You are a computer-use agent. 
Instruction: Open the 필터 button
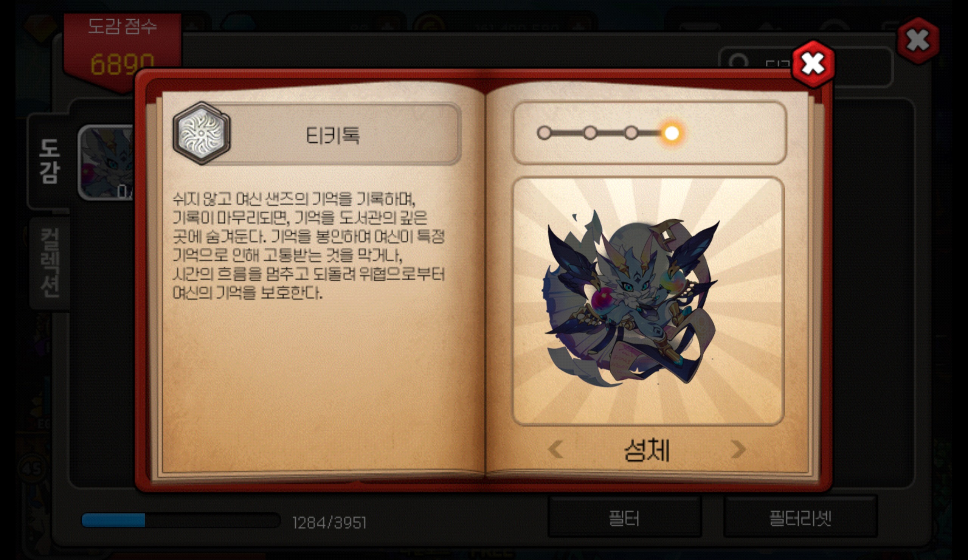click(x=624, y=518)
